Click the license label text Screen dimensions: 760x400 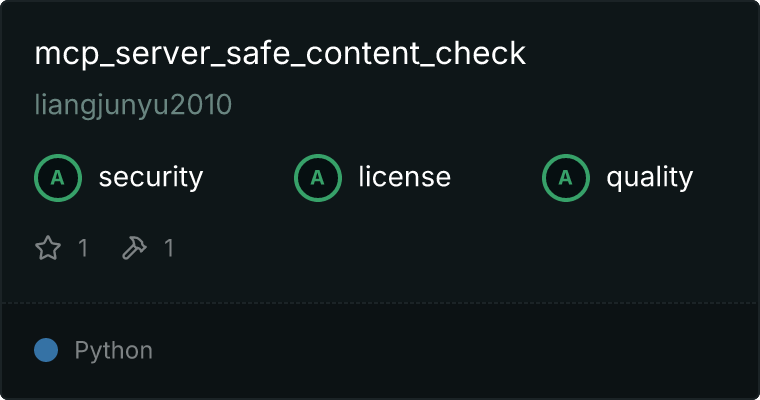[405, 177]
